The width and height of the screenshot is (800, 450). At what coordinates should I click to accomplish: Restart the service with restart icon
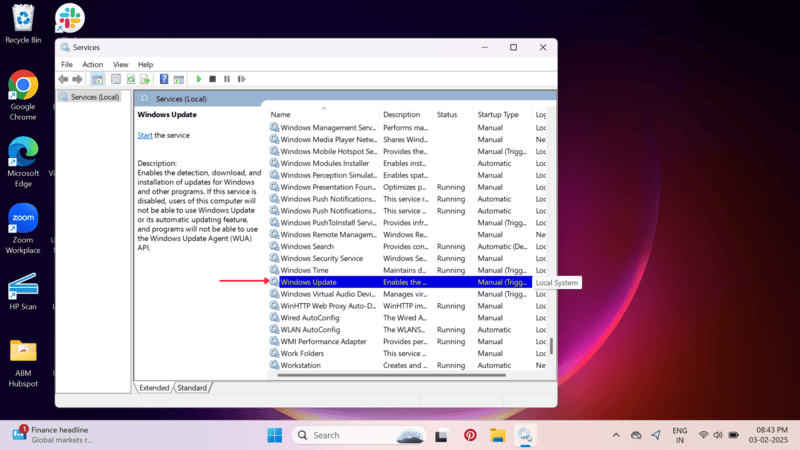(x=242, y=79)
